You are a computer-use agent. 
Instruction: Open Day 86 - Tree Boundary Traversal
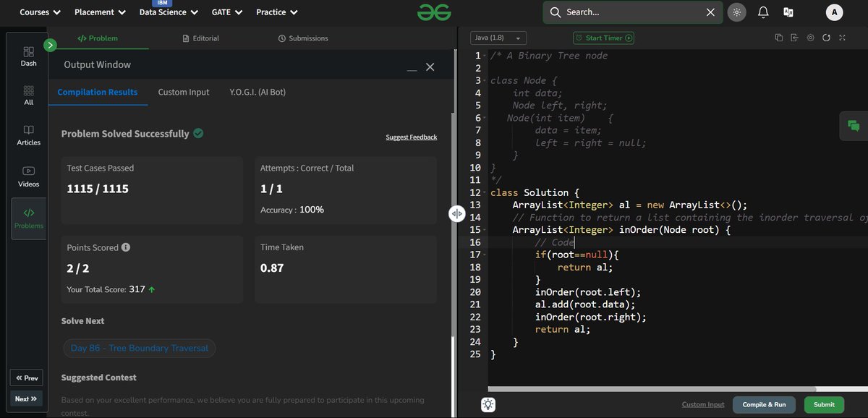click(139, 348)
